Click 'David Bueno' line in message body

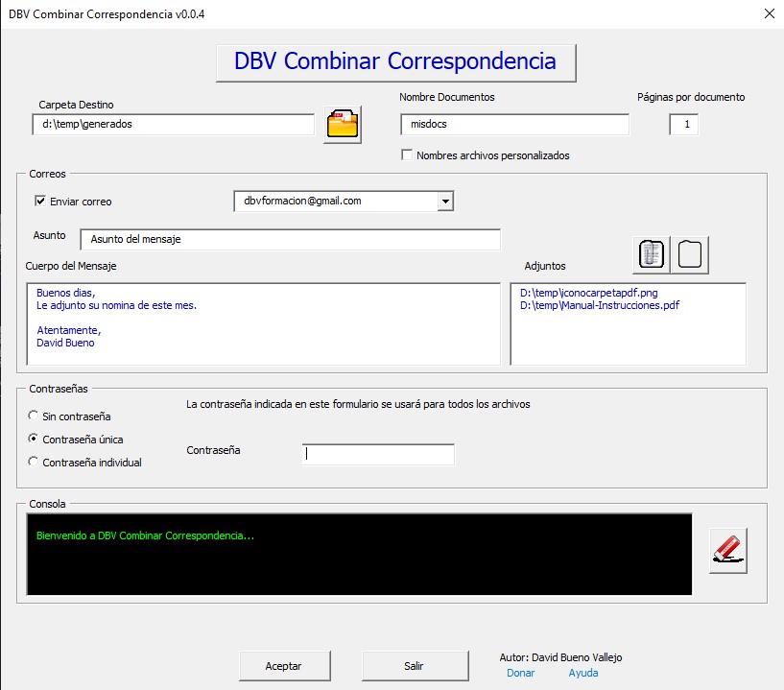[x=65, y=343]
